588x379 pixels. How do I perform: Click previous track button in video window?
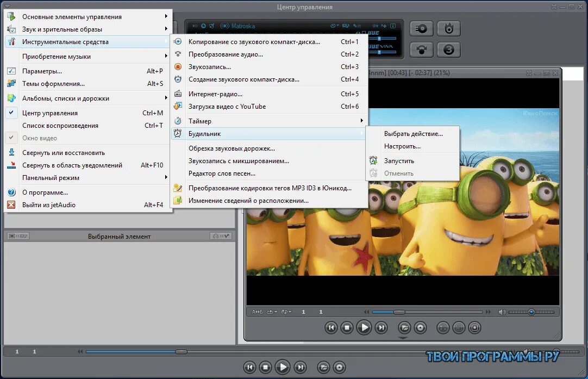[331, 327]
